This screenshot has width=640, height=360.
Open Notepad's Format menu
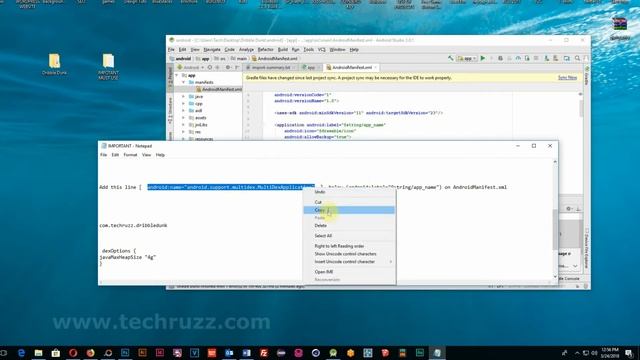[x=130, y=155]
